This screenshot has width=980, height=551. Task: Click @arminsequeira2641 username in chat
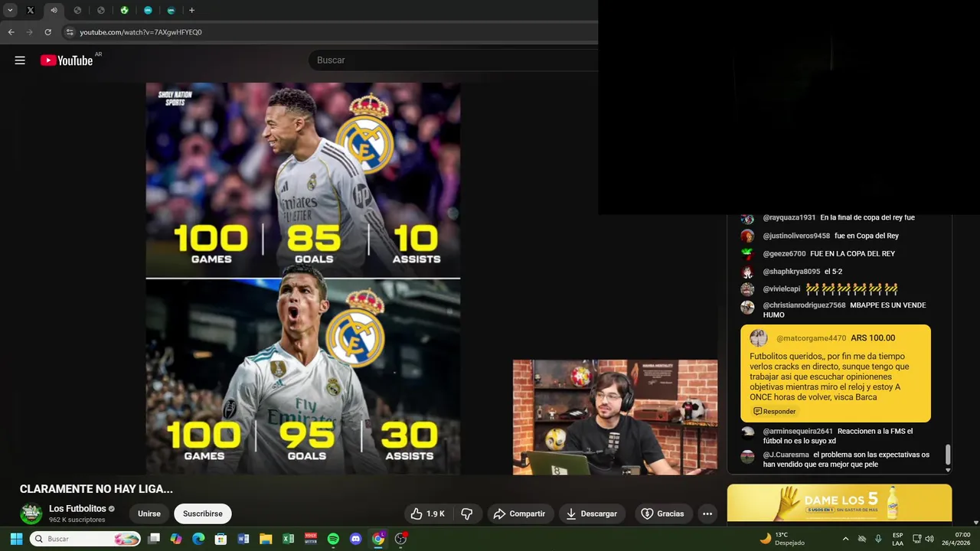point(797,432)
